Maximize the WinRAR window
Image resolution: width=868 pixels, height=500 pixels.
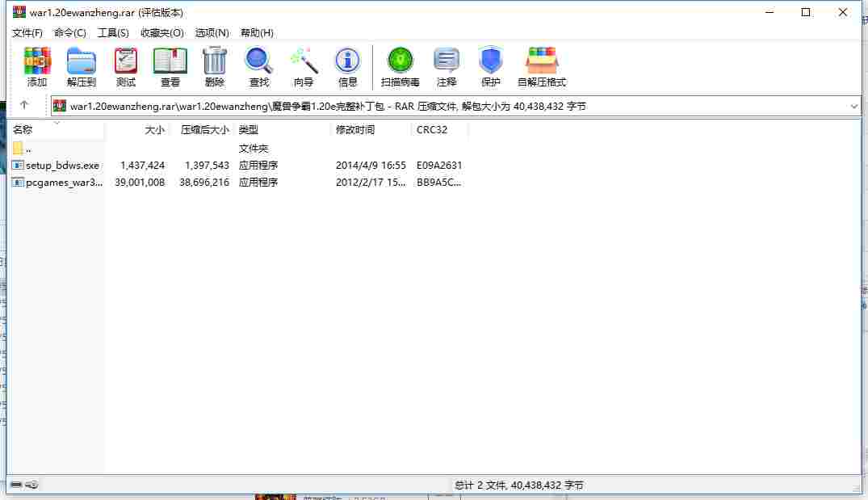[806, 12]
